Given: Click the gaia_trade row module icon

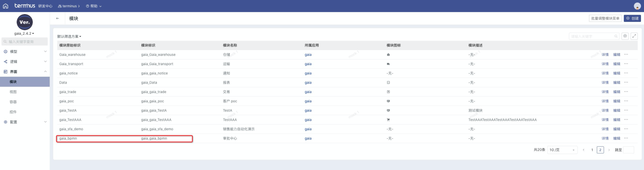Looking at the screenshot, I should tap(388, 92).
